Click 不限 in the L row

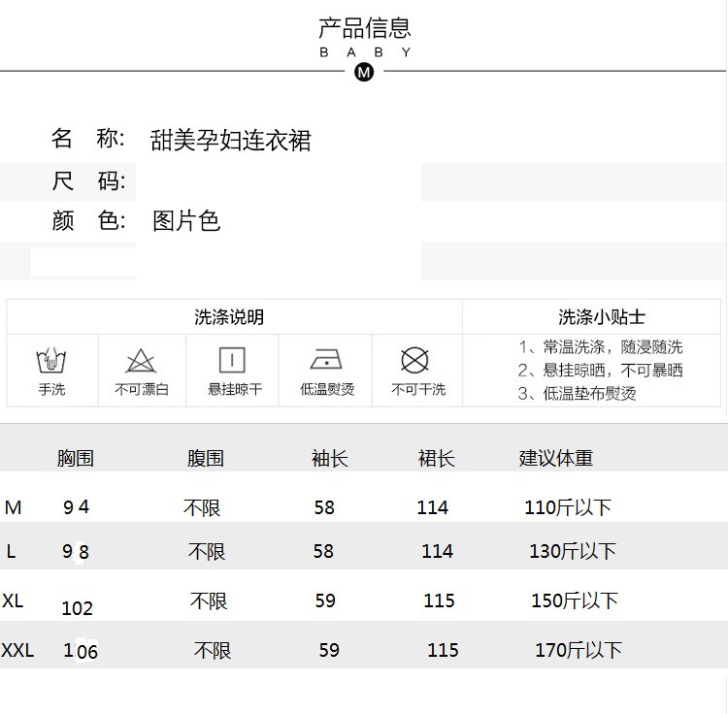pyautogui.click(x=207, y=552)
